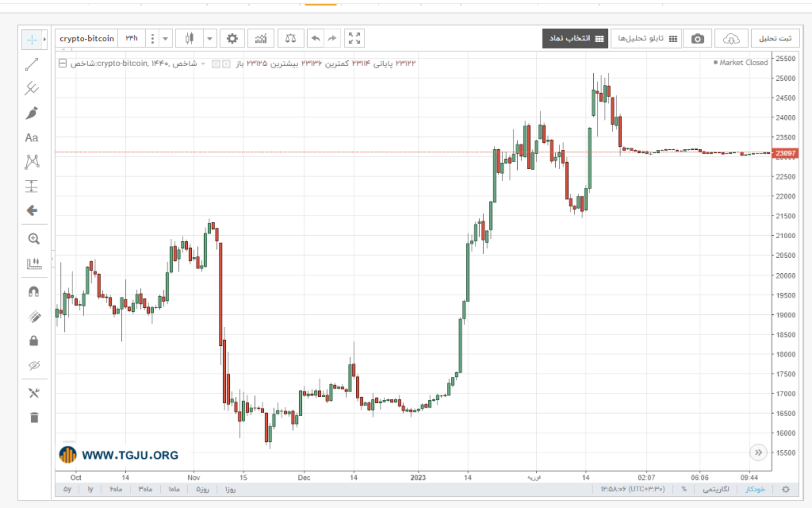Viewport: 812px width, 508px height.
Task: Collapse the crypto-bitcoin legend box
Action: pos(62,63)
